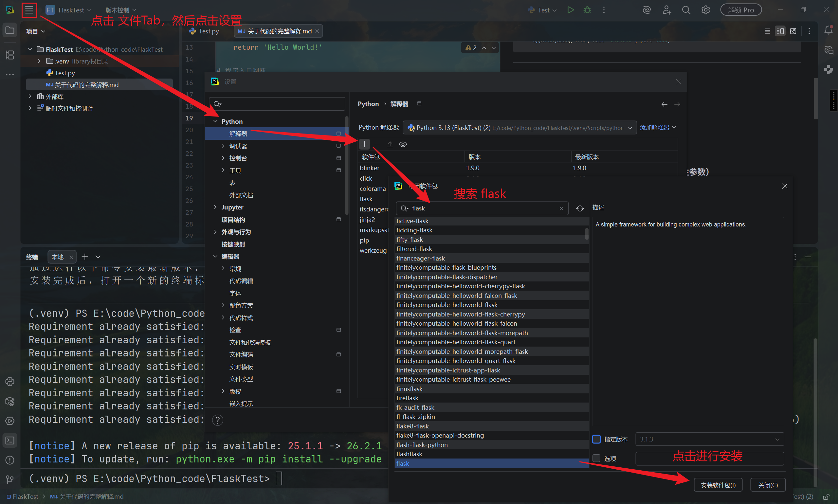Open the Python Packages tool window icon
The width and height of the screenshot is (838, 504).
click(10, 401)
